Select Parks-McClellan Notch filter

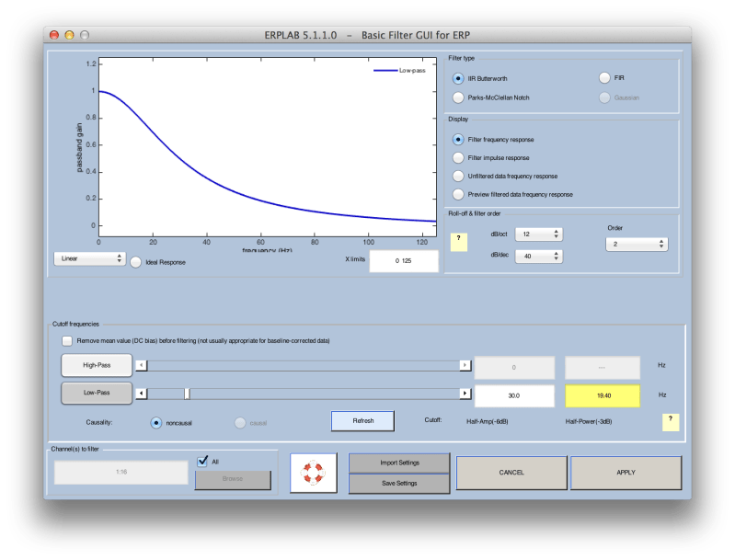(458, 97)
